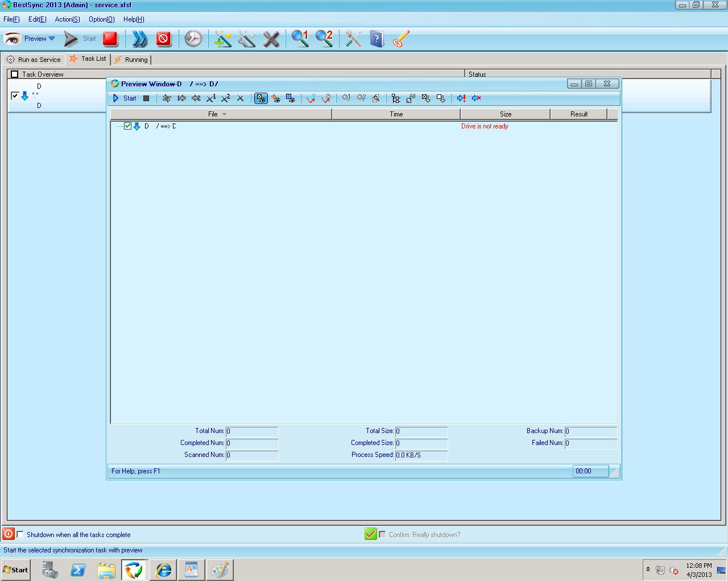Sort by the File column header
The width and height of the screenshot is (728, 582).
pos(221,114)
